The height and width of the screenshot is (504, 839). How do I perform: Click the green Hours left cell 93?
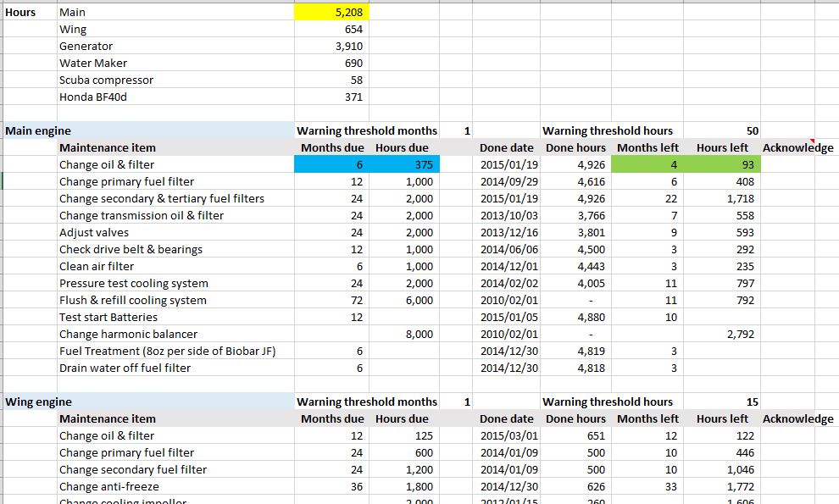coord(721,165)
